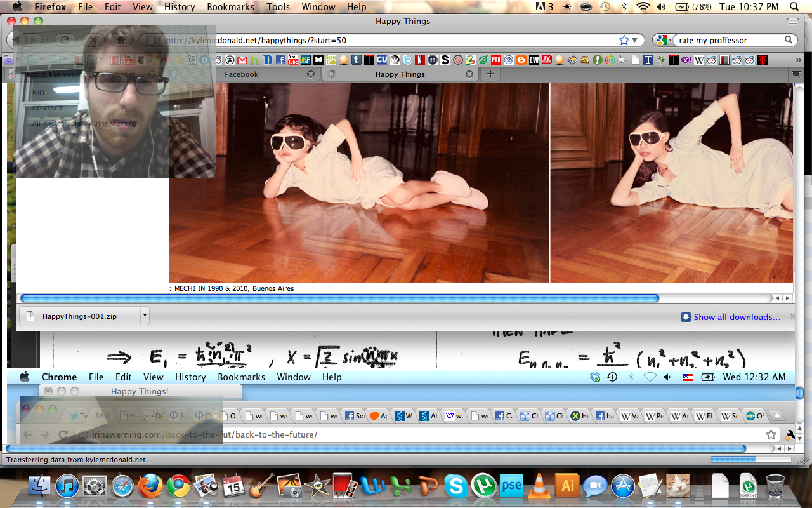Switch to the Facebook tab

pos(242,74)
